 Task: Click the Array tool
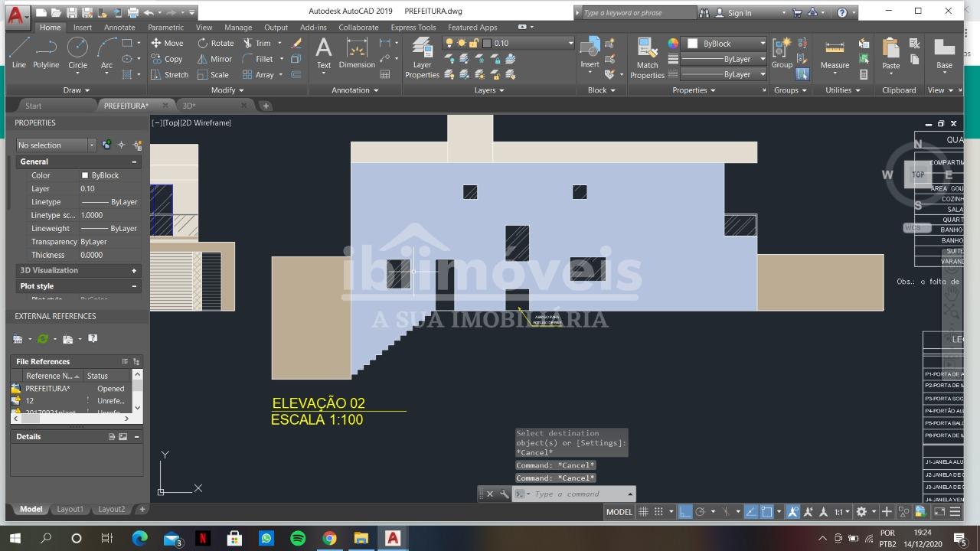(x=258, y=75)
